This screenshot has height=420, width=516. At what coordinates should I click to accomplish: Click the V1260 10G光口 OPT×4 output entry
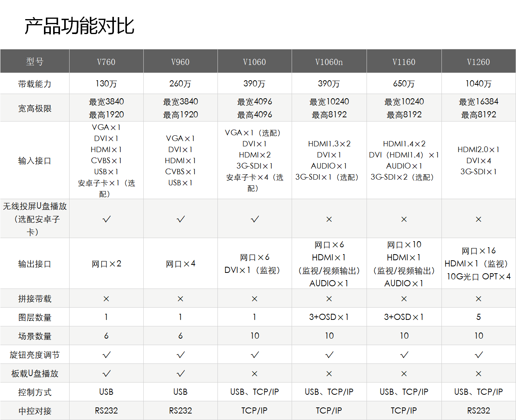(x=478, y=276)
